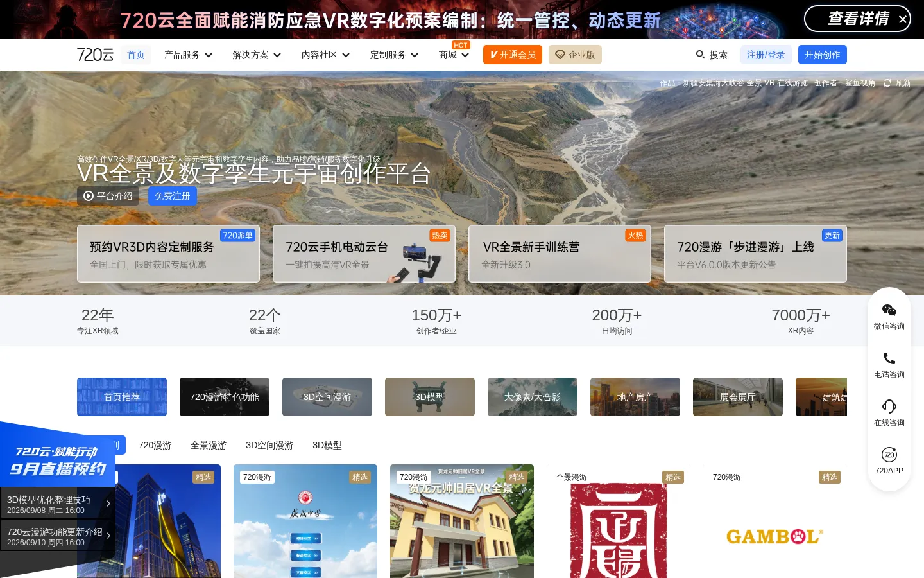Viewport: 924px width, 578px height.
Task: Click 150万+ 创作者/企业 statistic
Action: coord(436,320)
